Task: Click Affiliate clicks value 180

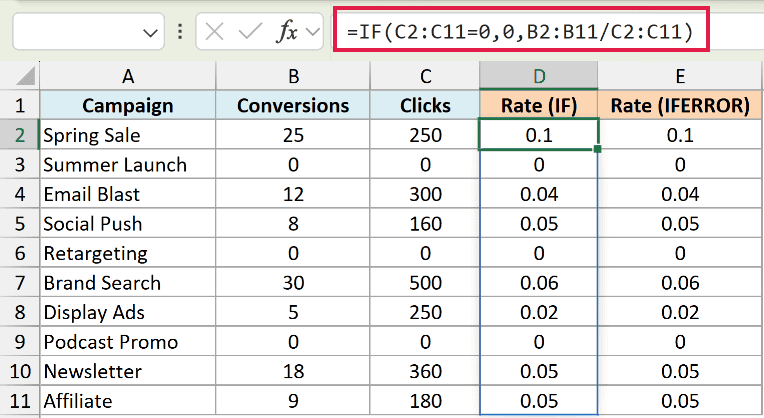Action: [425, 401]
